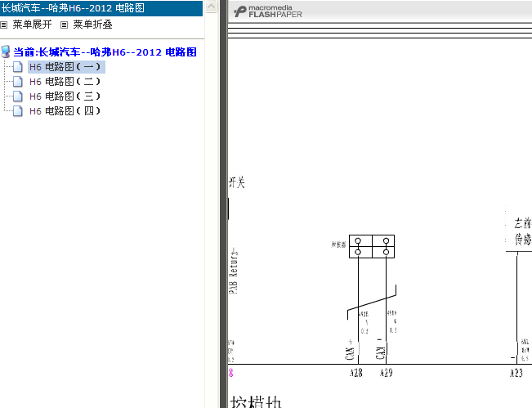Click page icon beside H6 电路图（四）
The image size is (532, 408).
point(18,111)
